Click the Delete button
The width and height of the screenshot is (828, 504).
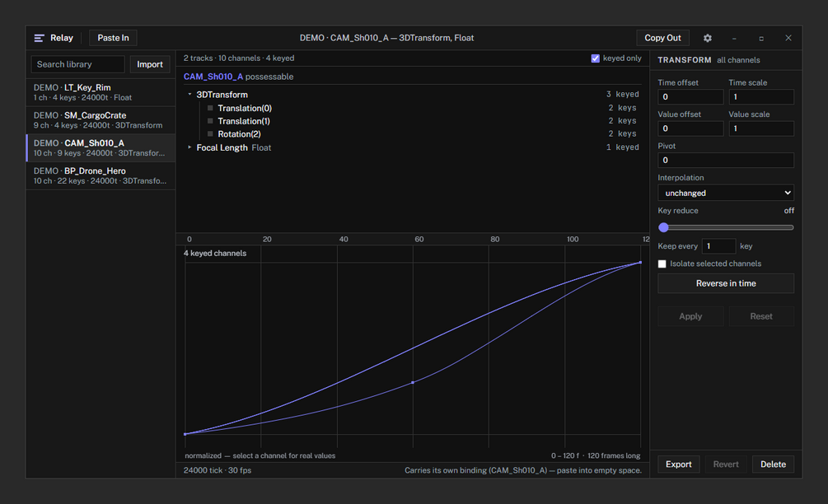click(x=773, y=464)
